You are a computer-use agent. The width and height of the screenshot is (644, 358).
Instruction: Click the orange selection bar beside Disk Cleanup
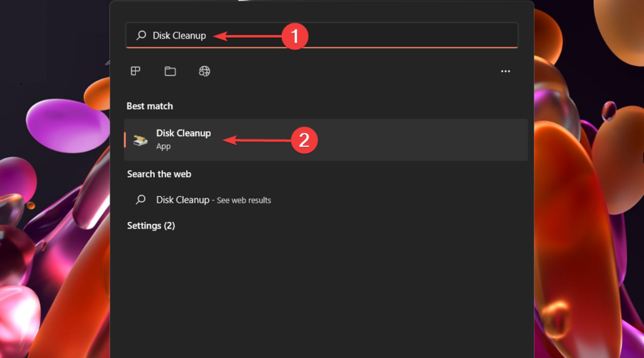pyautogui.click(x=125, y=140)
